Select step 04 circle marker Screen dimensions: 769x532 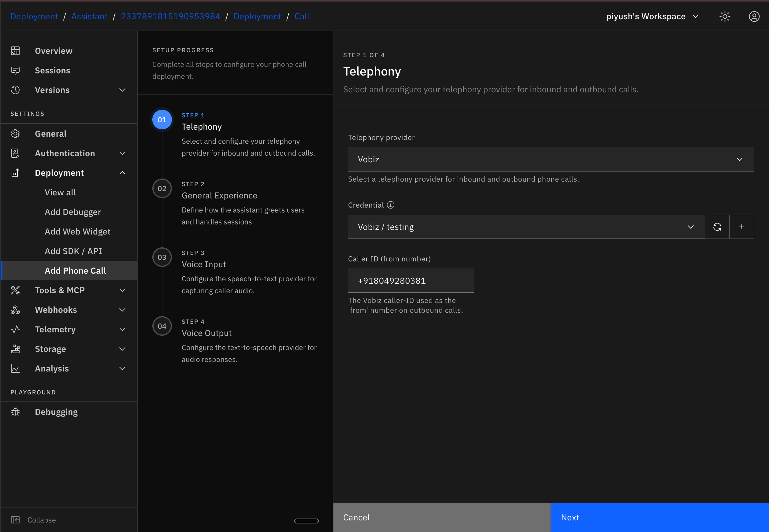pos(162,326)
